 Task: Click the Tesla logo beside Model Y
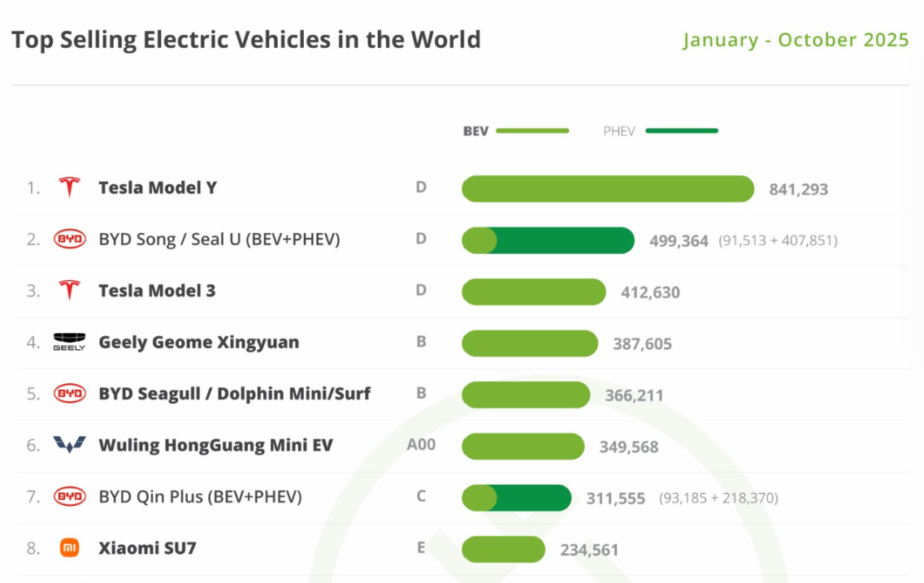[69, 188]
